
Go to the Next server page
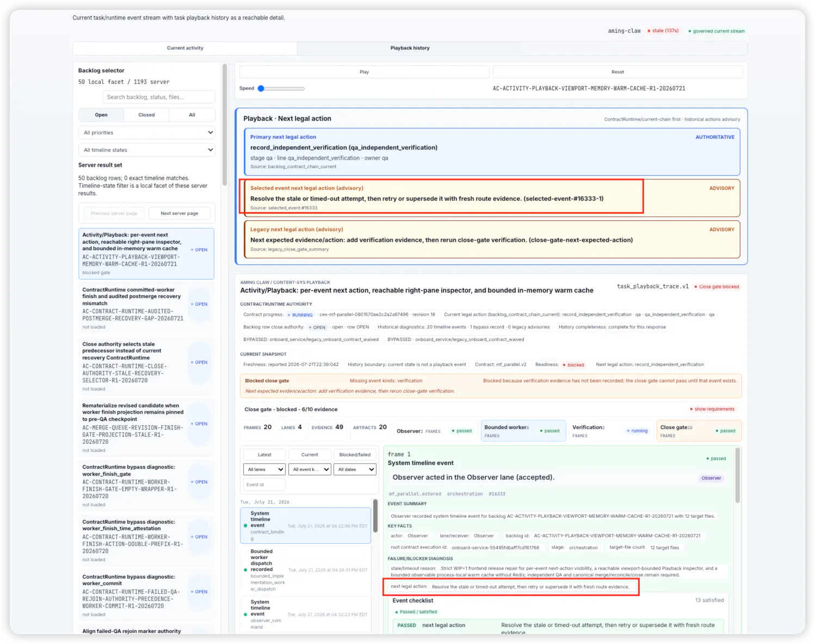(x=180, y=213)
